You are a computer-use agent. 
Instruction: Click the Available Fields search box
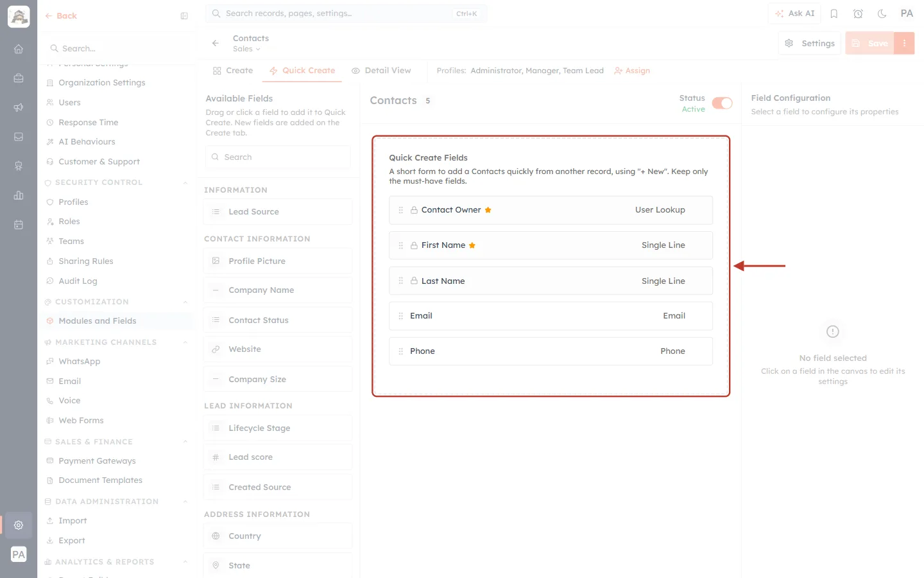click(278, 157)
